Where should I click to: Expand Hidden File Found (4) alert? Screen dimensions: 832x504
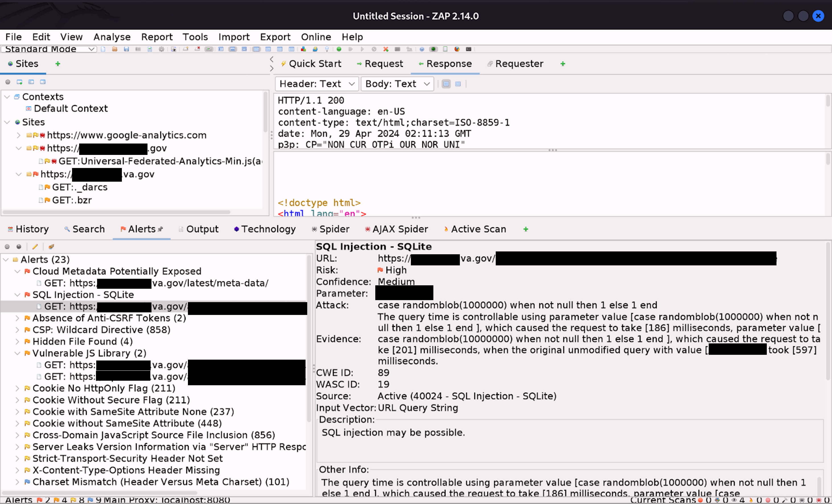click(x=18, y=342)
